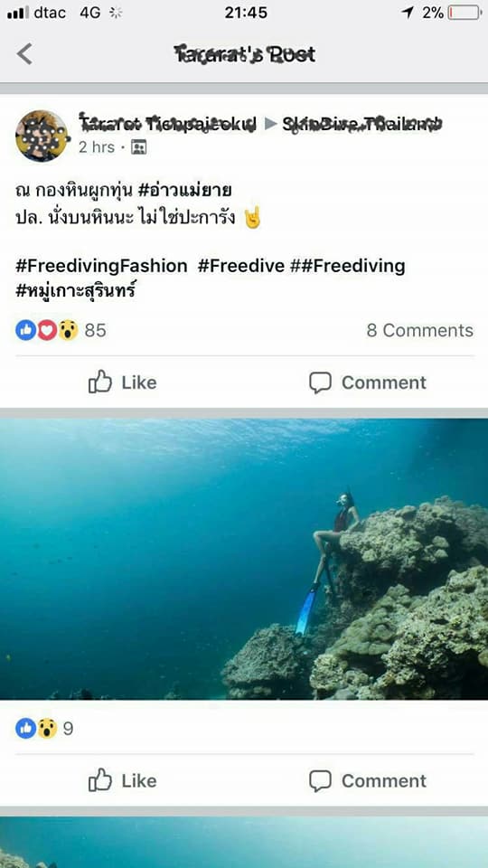Tap the thumbs-up icon under the post text
Viewport: 488px width, 868px height.
tap(100, 382)
